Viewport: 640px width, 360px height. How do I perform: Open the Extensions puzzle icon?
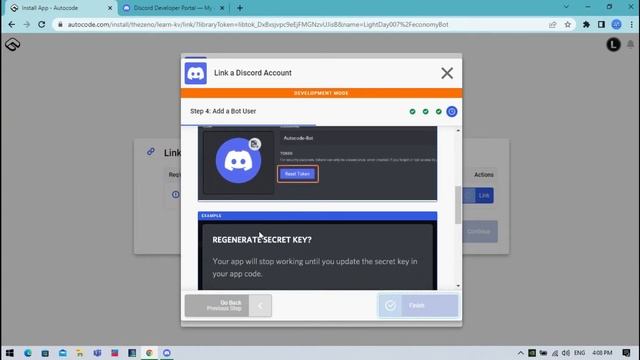[x=586, y=24]
